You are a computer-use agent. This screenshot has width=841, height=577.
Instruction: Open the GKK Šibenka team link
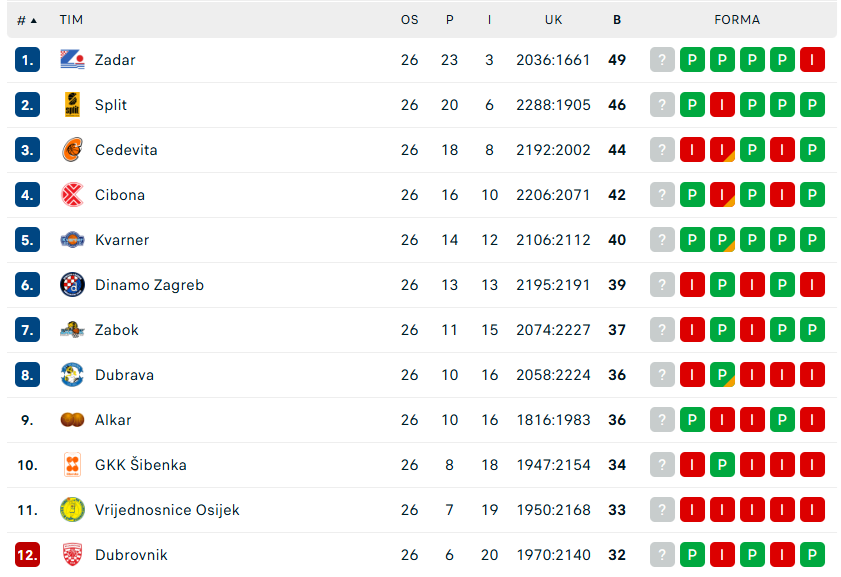point(141,465)
